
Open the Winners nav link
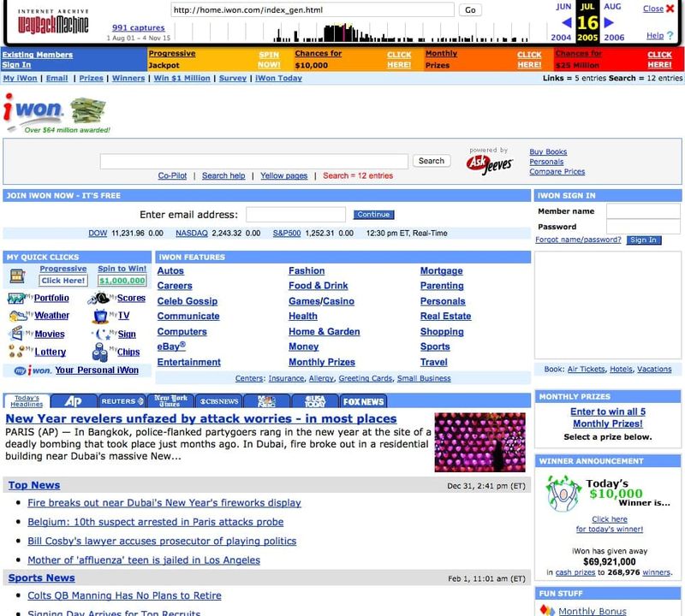pos(128,78)
